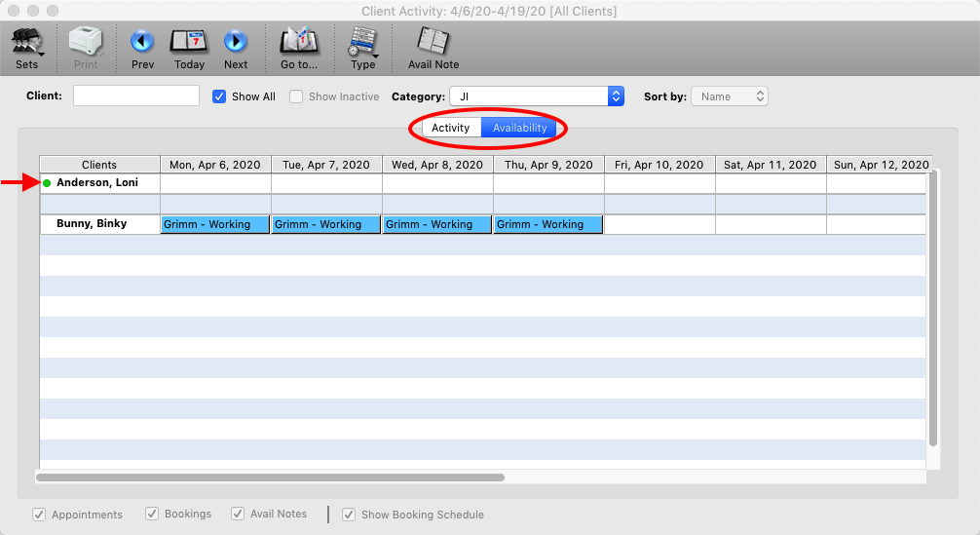The width and height of the screenshot is (980, 535).
Task: Toggle the Bookings checkbox
Action: (x=152, y=514)
